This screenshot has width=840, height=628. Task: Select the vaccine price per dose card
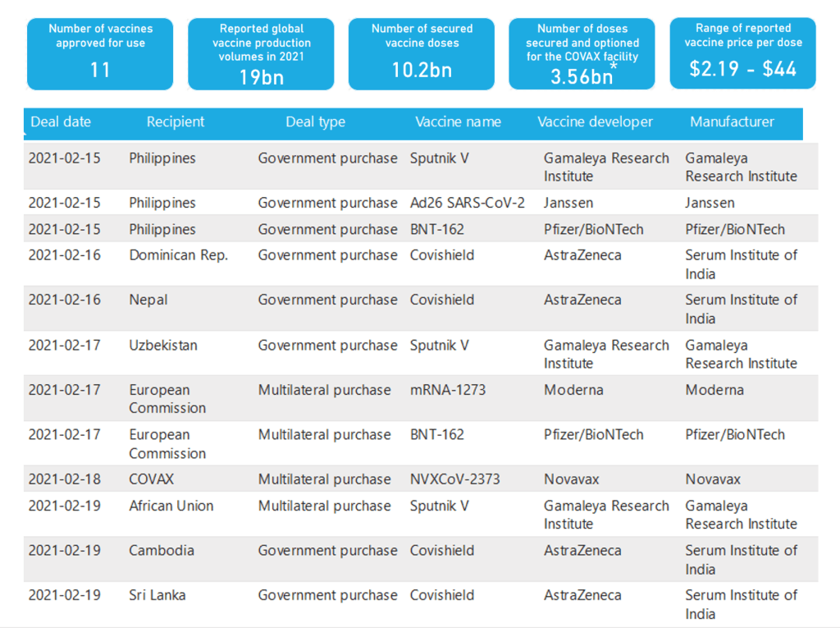point(742,53)
